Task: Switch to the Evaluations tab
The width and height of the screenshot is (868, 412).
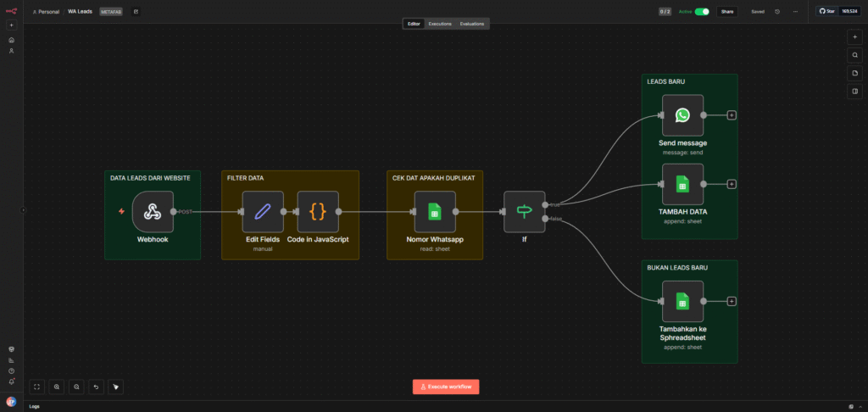Action: (x=472, y=24)
